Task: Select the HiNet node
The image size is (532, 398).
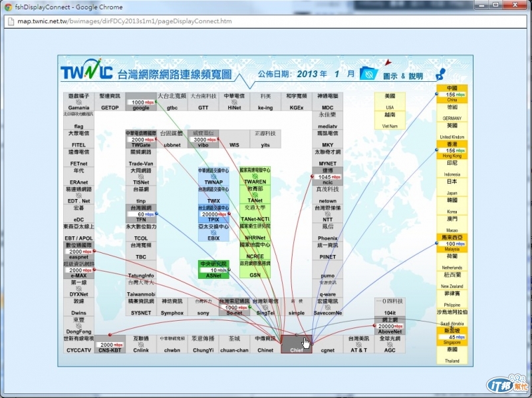Action: tap(234, 102)
